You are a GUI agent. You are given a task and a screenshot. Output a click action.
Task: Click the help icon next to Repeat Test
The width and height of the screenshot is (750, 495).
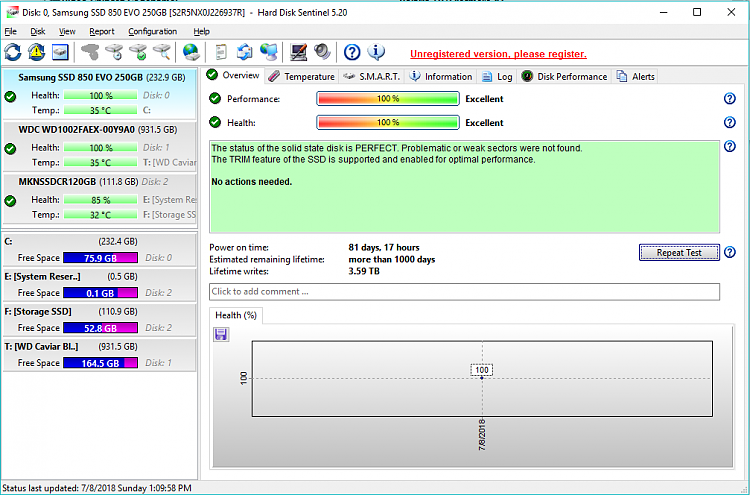click(729, 252)
